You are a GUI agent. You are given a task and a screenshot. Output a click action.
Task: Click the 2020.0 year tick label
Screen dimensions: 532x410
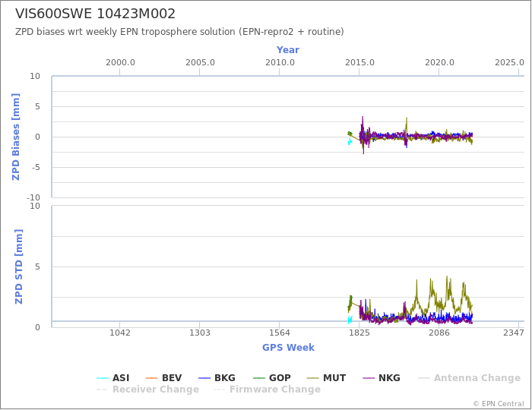click(x=439, y=63)
